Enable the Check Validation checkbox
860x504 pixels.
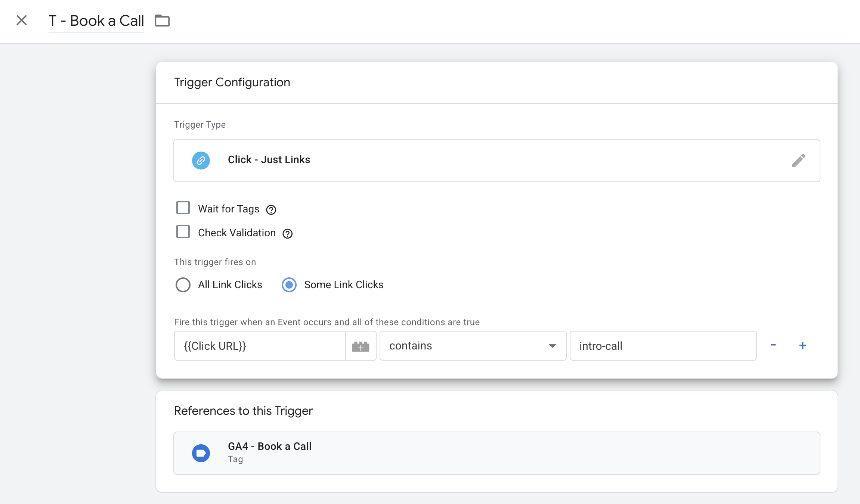click(x=183, y=231)
